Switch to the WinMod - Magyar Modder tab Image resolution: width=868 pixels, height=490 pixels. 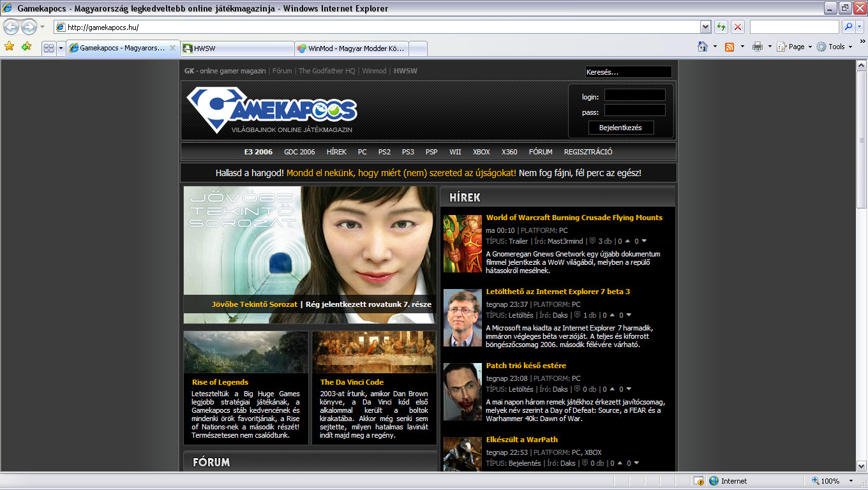pos(351,48)
